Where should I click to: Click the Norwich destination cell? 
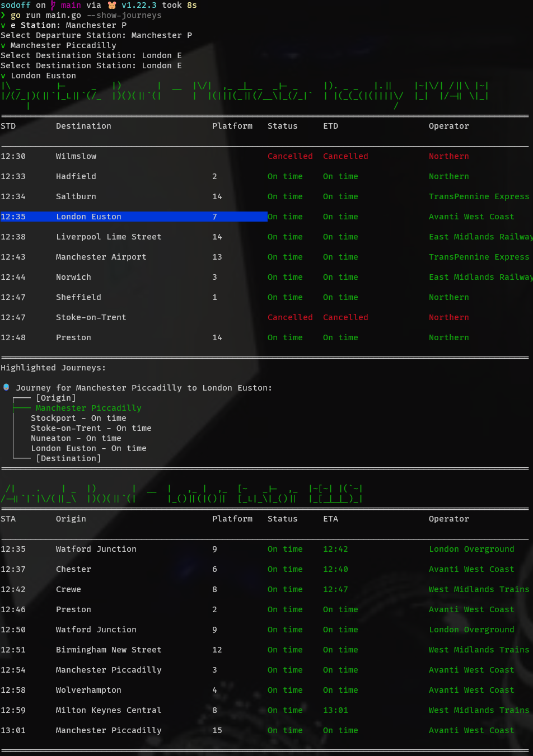(x=73, y=277)
